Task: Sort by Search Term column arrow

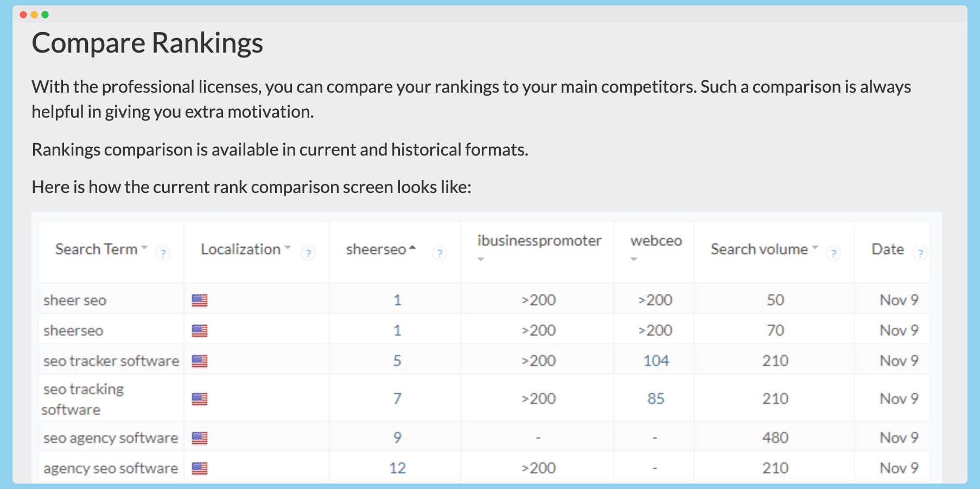Action: [x=144, y=247]
